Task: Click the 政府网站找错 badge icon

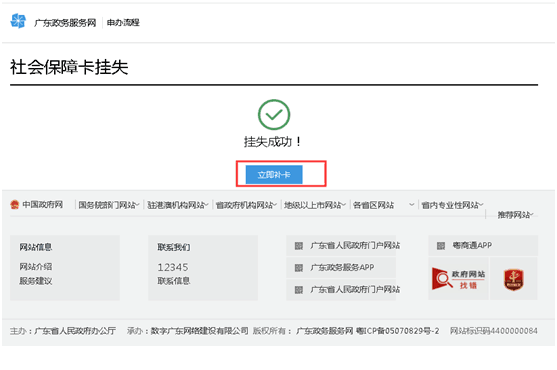Action: tap(458, 279)
